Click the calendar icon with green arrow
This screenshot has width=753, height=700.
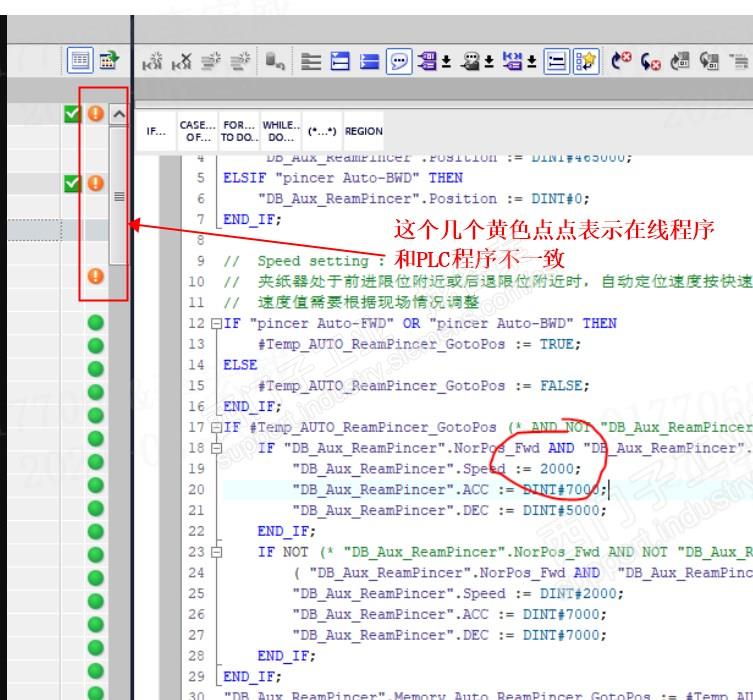pos(109,60)
